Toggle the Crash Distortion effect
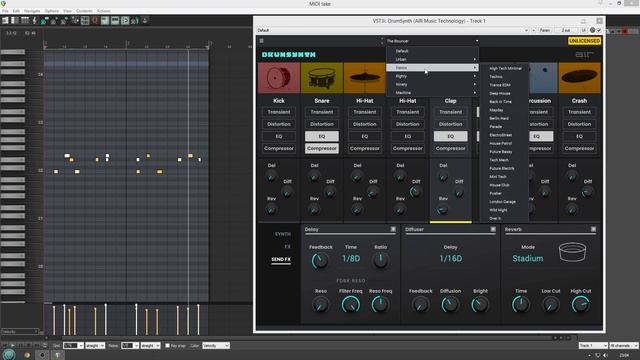The image size is (640, 360). [x=579, y=124]
